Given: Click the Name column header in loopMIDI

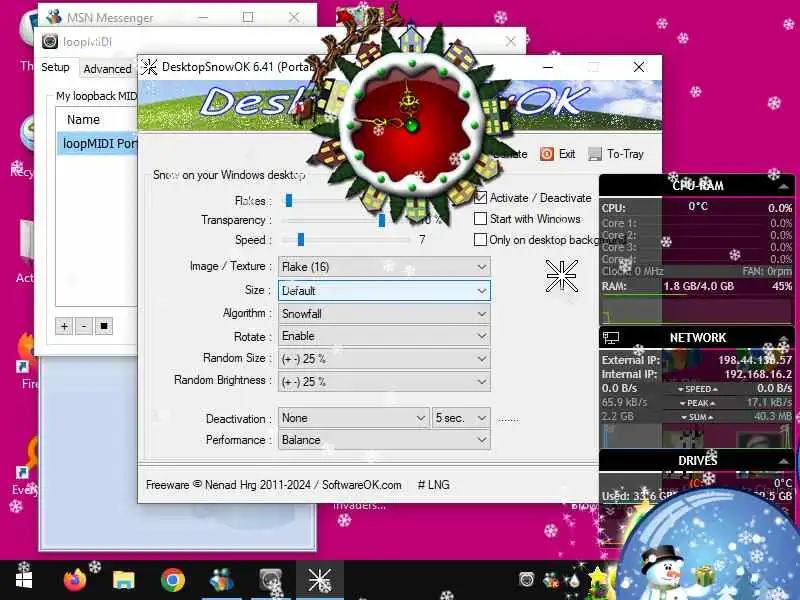Looking at the screenshot, I should tap(84, 119).
